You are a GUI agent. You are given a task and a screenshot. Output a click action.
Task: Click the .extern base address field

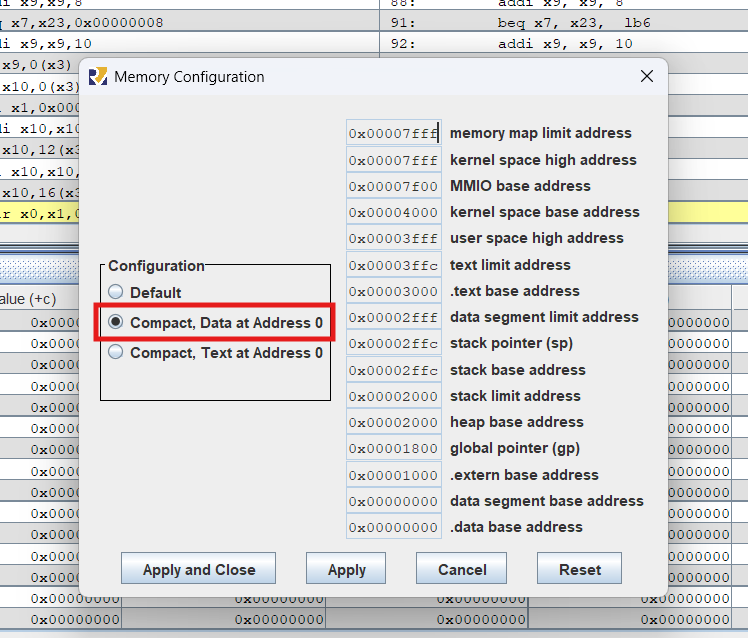[393, 475]
